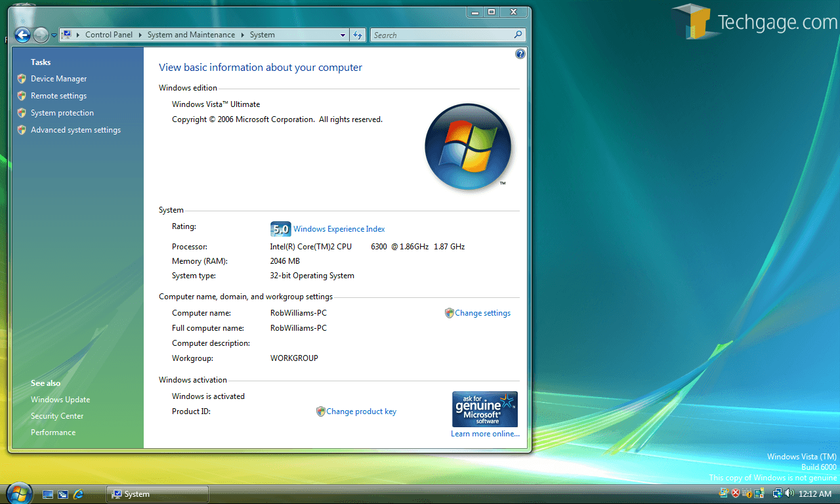Open Device Manager task link
Screen dimensions: 840x504
click(x=59, y=79)
